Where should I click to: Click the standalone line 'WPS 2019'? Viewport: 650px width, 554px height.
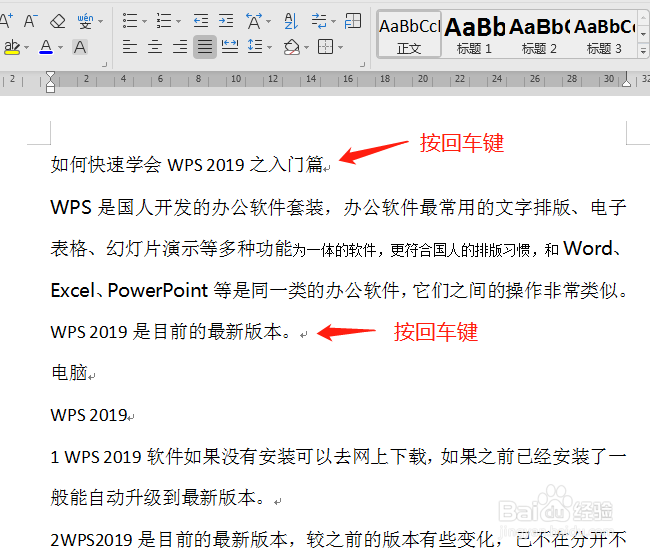coord(89,415)
